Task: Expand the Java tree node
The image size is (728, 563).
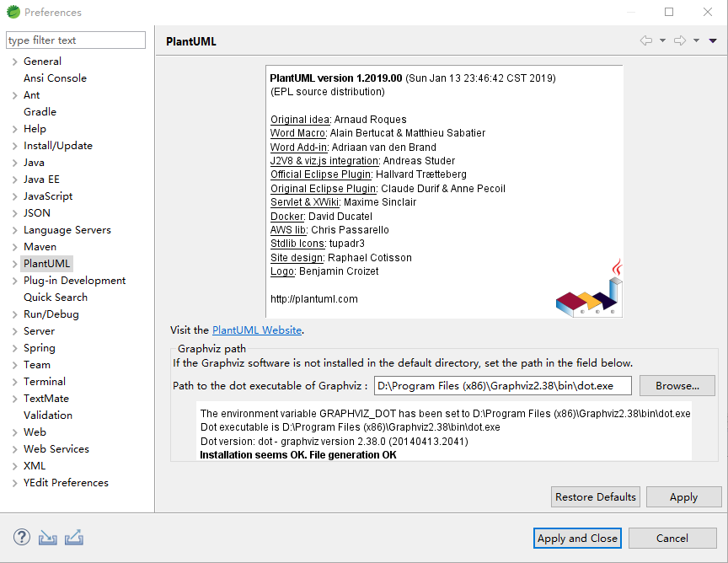Action: [14, 163]
